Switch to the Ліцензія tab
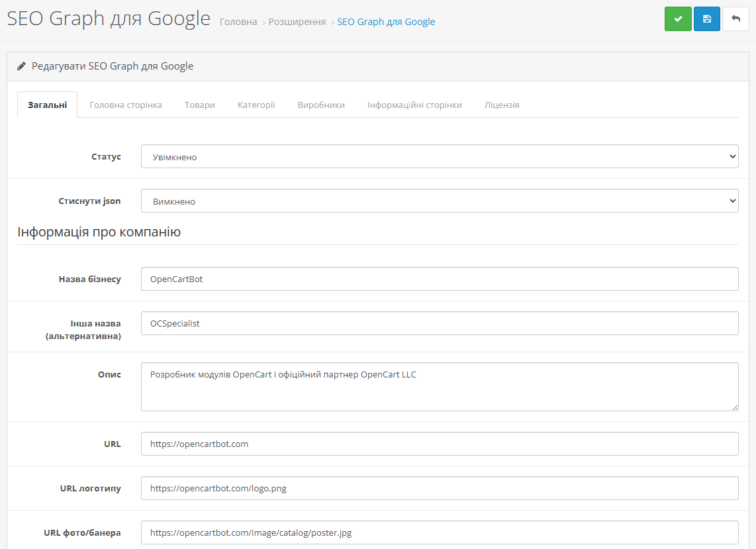The width and height of the screenshot is (756, 549). click(x=502, y=105)
